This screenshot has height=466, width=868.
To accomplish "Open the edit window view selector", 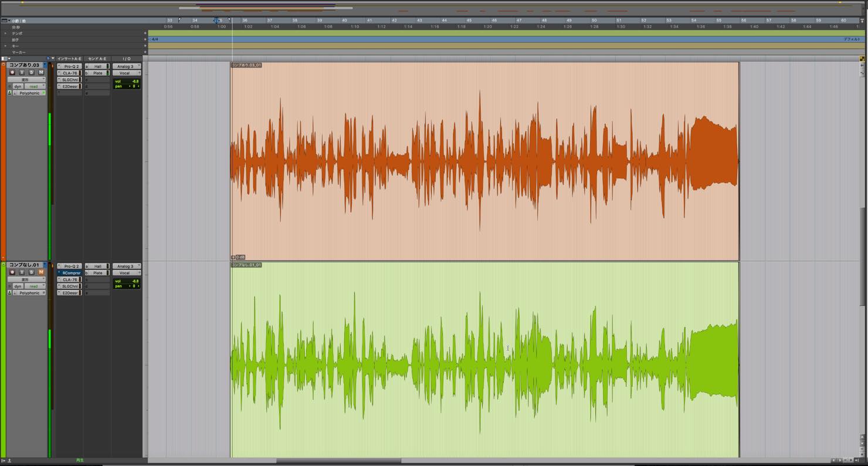I will (x=6, y=59).
